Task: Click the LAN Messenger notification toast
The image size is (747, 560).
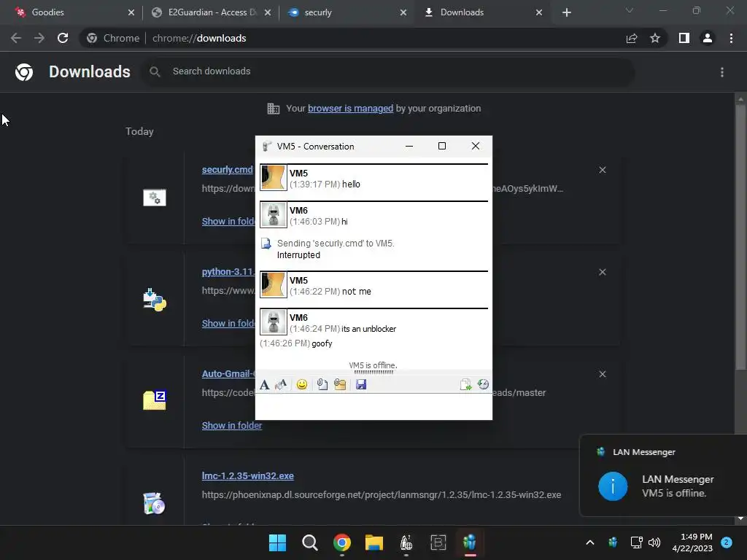Action: click(663, 475)
